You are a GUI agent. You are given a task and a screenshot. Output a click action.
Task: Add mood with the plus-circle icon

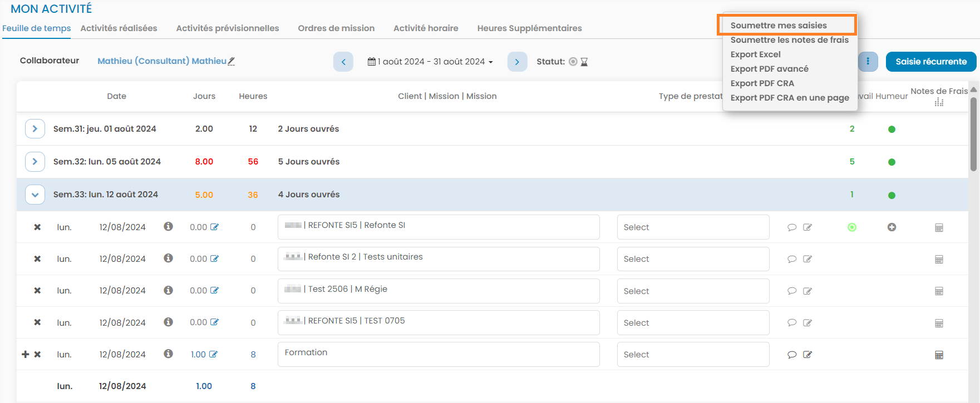[892, 227]
